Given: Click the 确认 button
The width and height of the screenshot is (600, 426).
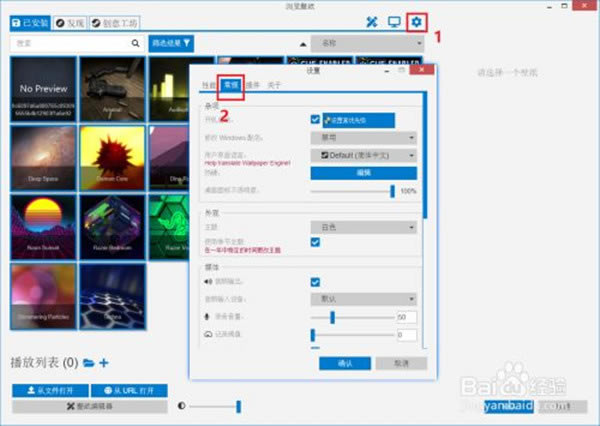Looking at the screenshot, I should pos(345,364).
